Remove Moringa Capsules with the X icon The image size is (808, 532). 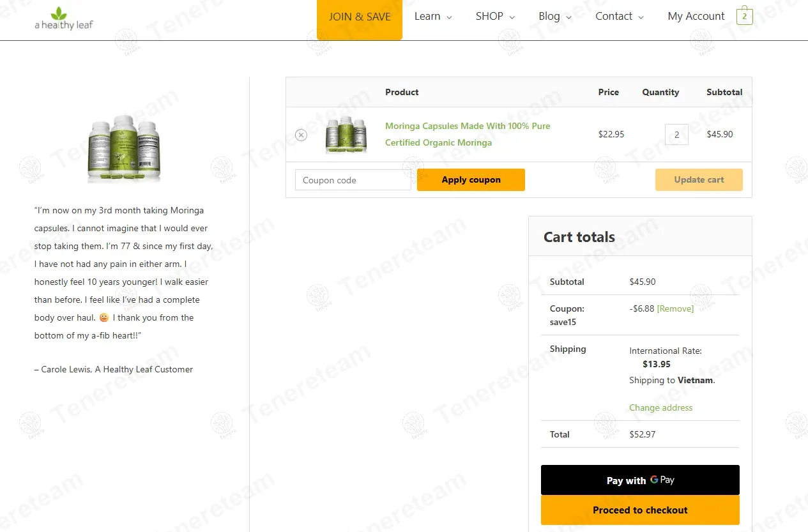(x=301, y=135)
